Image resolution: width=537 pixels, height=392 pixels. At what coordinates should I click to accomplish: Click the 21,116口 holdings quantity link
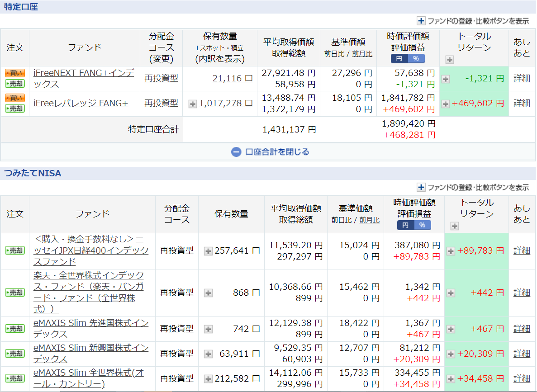point(233,78)
